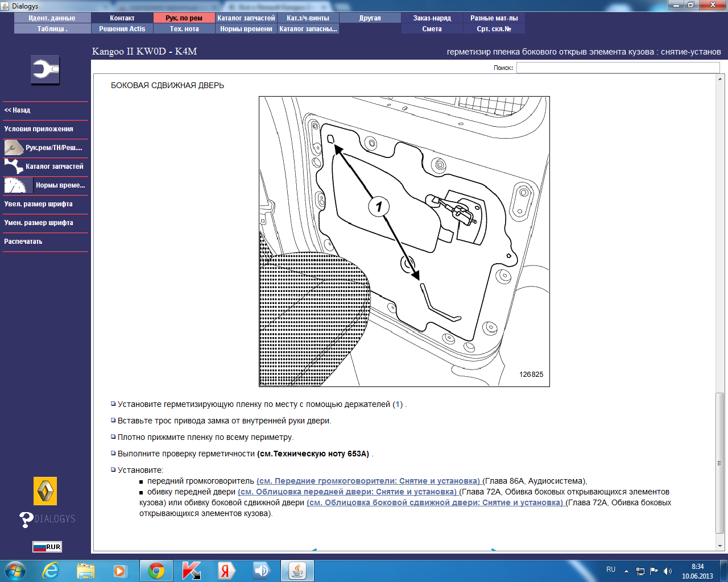Viewport: 728px width, 582px height.
Task: Open the Кат.з/ч-винты tab
Action: 308,18
